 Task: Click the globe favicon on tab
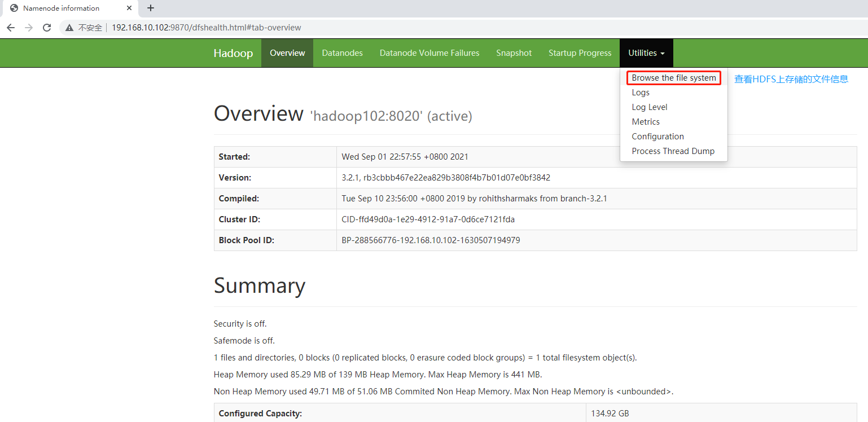(x=14, y=8)
